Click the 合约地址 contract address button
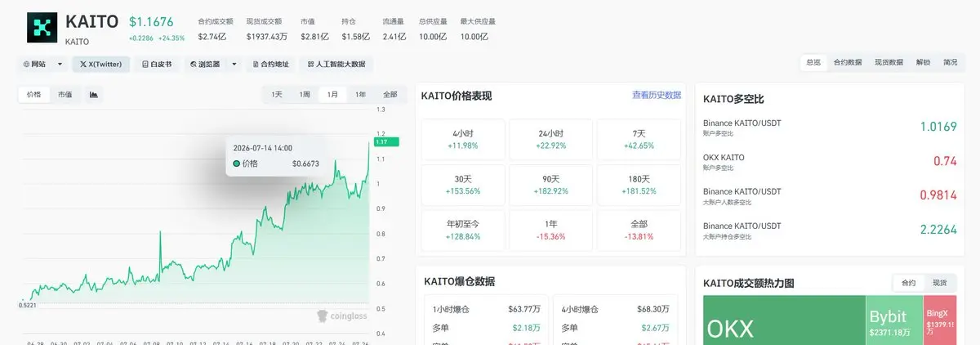 pos(272,64)
